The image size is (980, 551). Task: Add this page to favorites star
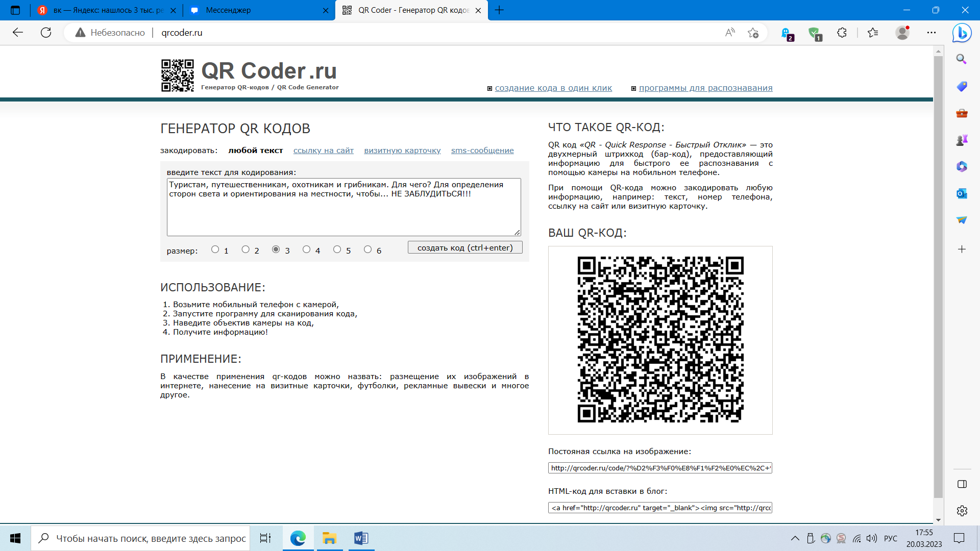point(753,33)
